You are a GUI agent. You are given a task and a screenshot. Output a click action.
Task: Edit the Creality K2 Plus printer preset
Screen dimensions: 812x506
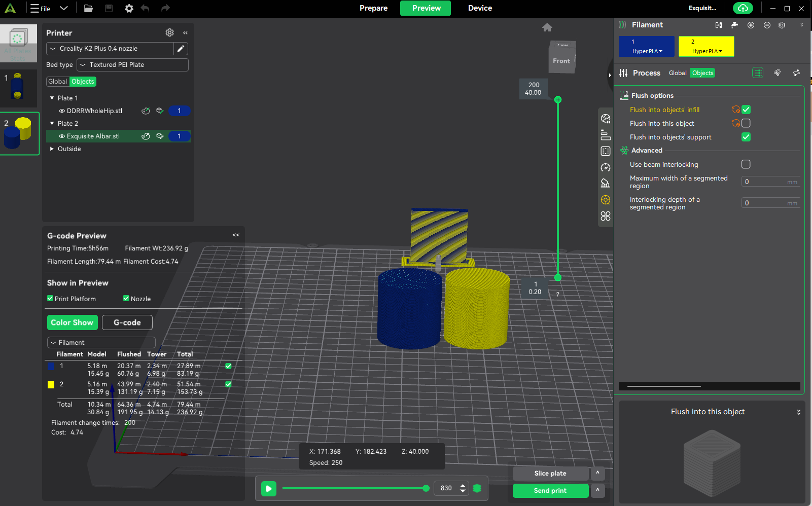[181, 49]
